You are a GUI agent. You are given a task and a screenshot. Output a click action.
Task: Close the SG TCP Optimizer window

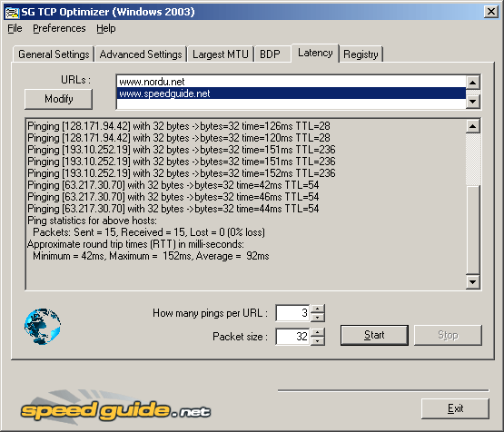pos(491,12)
